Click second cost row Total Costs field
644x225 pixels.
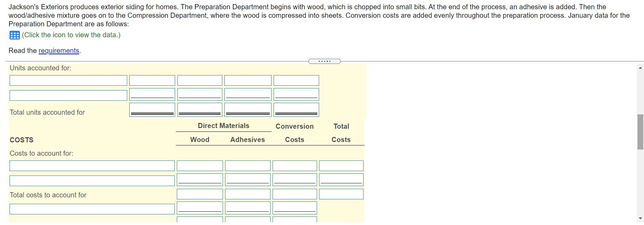click(x=341, y=180)
